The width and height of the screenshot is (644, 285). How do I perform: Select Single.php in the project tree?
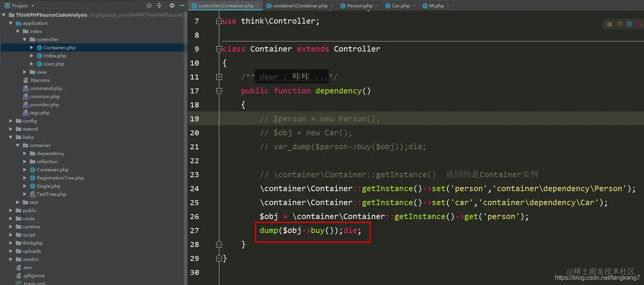pyautogui.click(x=48, y=186)
